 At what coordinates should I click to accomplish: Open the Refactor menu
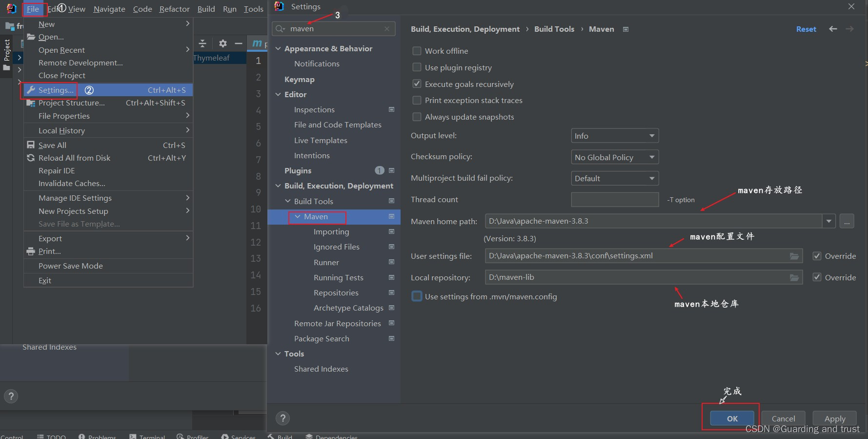(x=174, y=9)
